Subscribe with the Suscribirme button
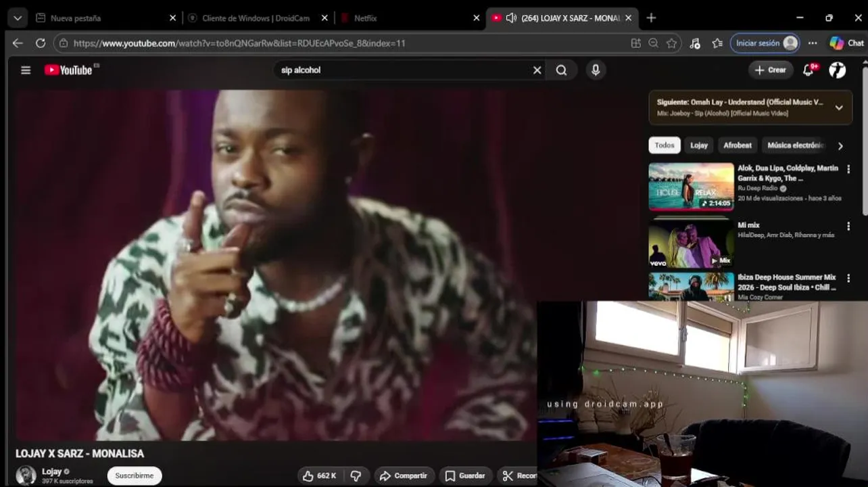 (x=135, y=476)
